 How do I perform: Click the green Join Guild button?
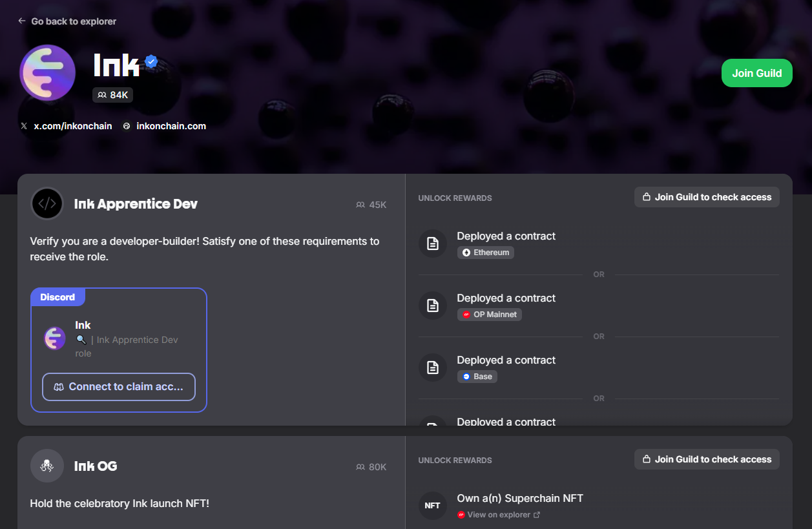[x=757, y=73]
